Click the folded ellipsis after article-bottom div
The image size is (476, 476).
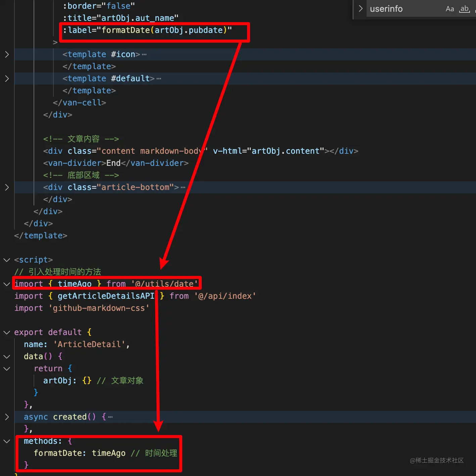[x=183, y=187]
